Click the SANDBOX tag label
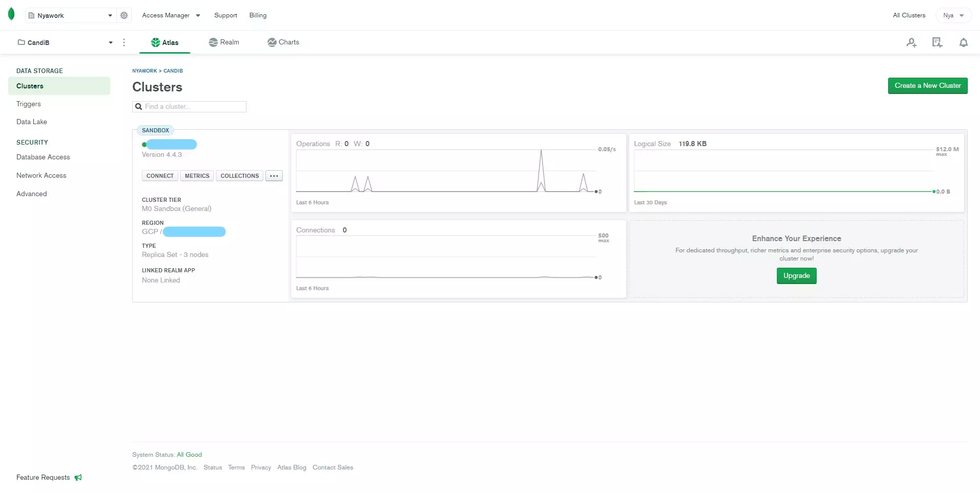980x493 pixels. (x=155, y=130)
